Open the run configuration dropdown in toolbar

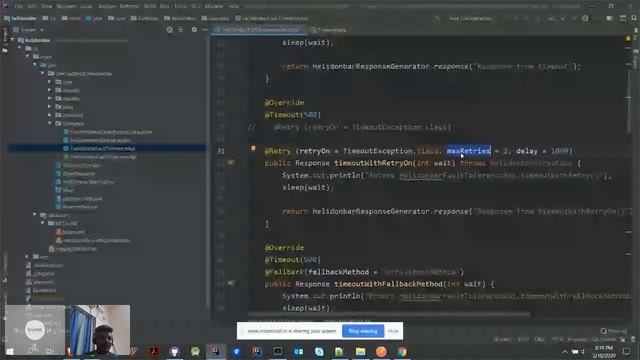pyautogui.click(x=471, y=18)
